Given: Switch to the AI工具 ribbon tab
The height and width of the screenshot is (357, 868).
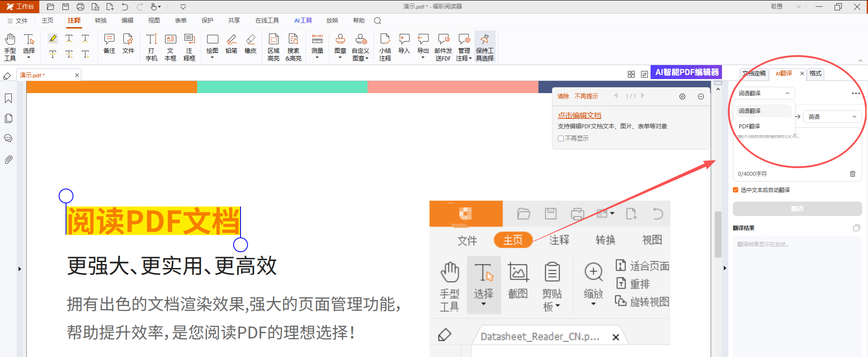Looking at the screenshot, I should point(303,21).
